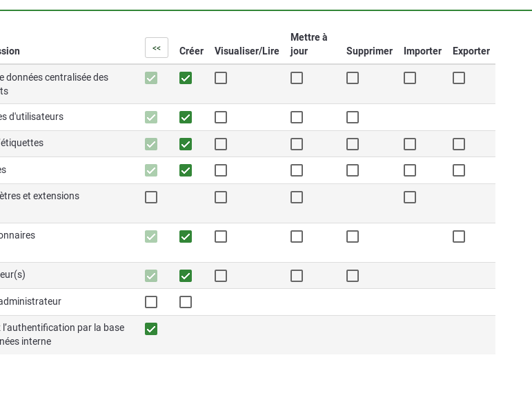The image size is (532, 413).
Task: Enable Mettre à jour for users groups row
Action: (x=297, y=117)
